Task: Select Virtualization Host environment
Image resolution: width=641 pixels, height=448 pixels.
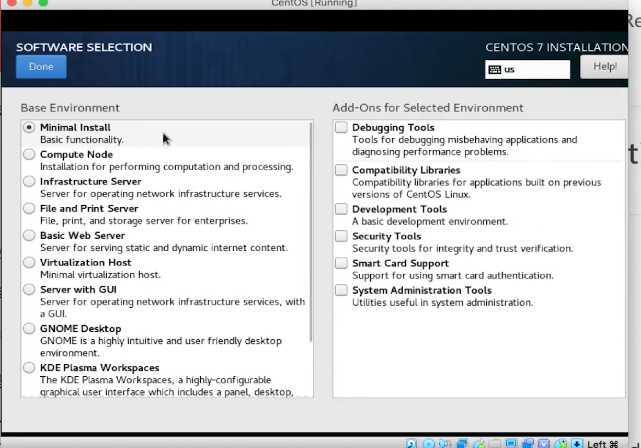Action: click(29, 262)
